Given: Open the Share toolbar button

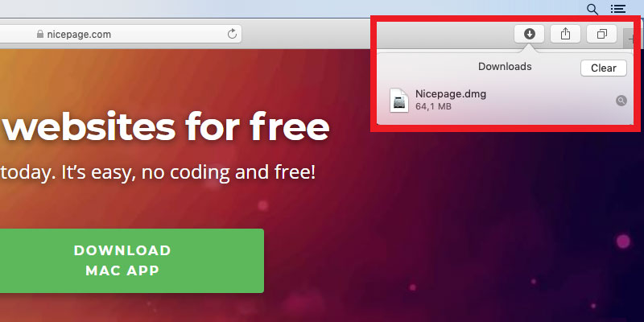Looking at the screenshot, I should tap(566, 34).
